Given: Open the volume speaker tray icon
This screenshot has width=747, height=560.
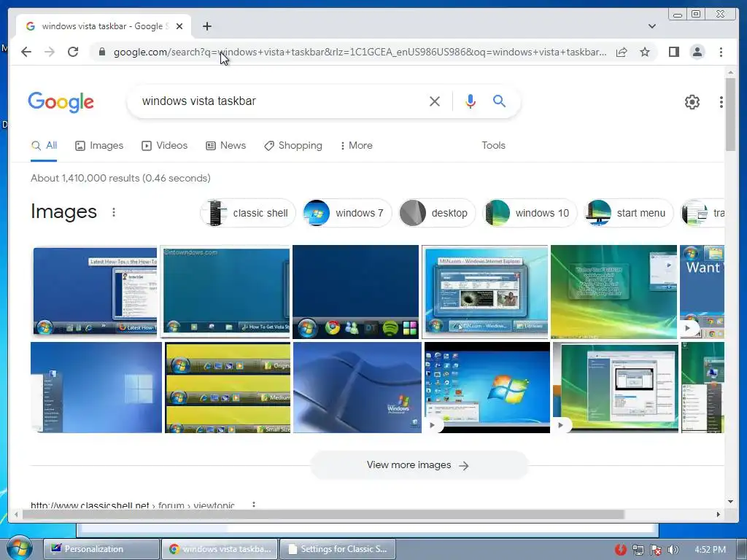Looking at the screenshot, I should (673, 550).
